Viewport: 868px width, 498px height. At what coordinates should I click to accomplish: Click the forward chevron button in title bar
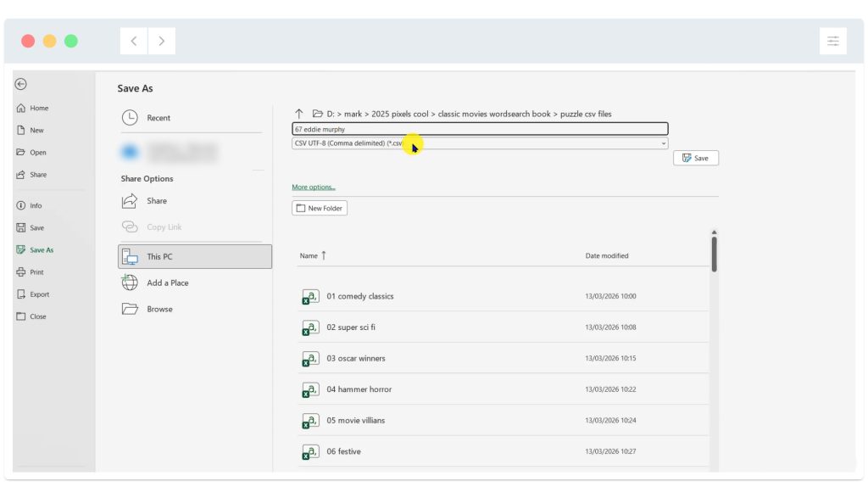pos(162,41)
